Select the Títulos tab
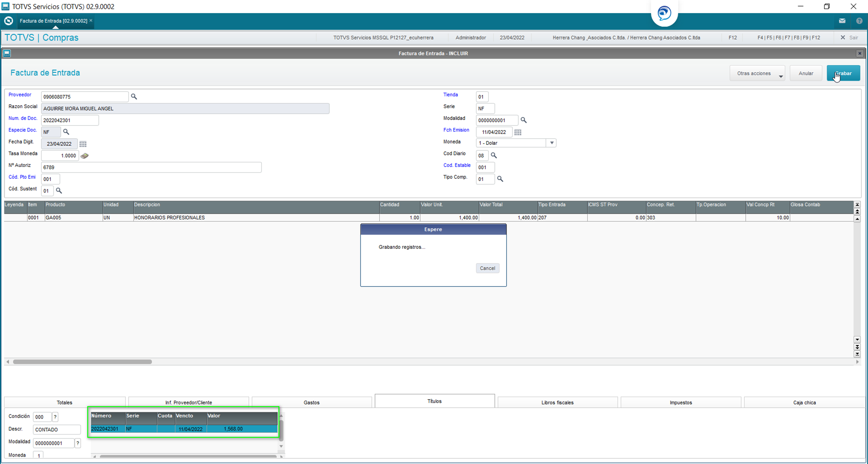 click(x=435, y=401)
